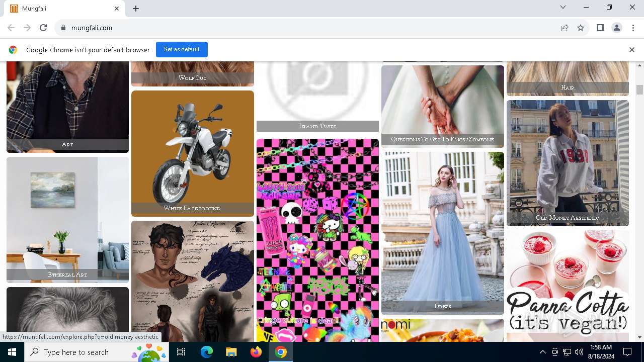Open the nomi food image
644x362 pixels.
443,330
